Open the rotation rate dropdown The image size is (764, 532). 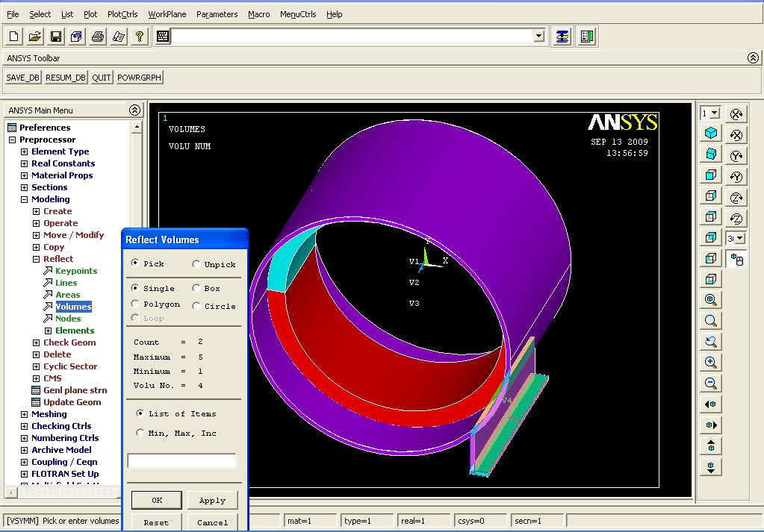pyautogui.click(x=739, y=239)
